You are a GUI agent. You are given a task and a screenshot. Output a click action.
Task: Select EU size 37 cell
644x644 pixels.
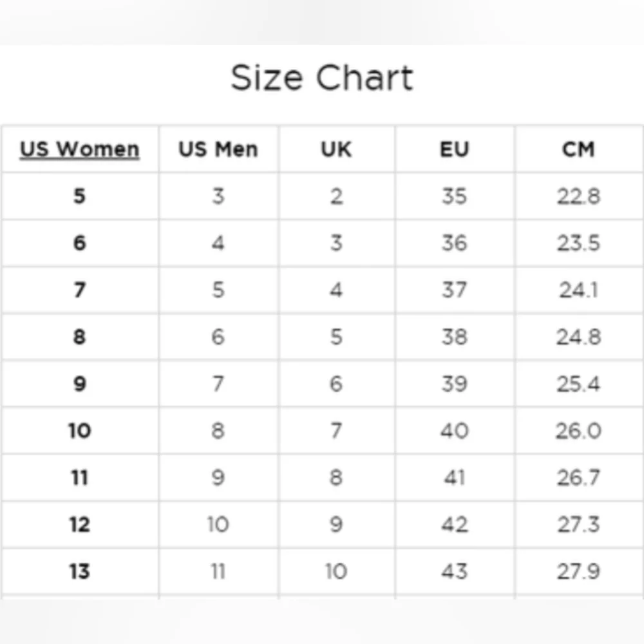[x=454, y=290]
